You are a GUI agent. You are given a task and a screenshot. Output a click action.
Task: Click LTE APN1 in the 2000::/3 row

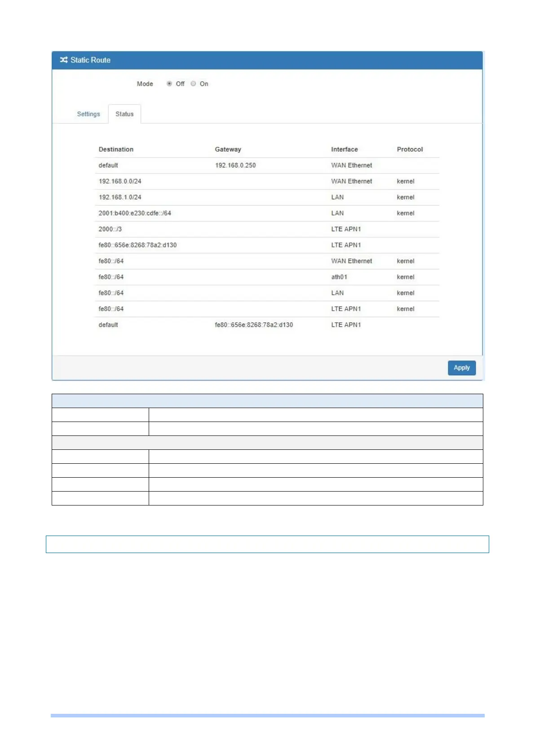coord(346,229)
